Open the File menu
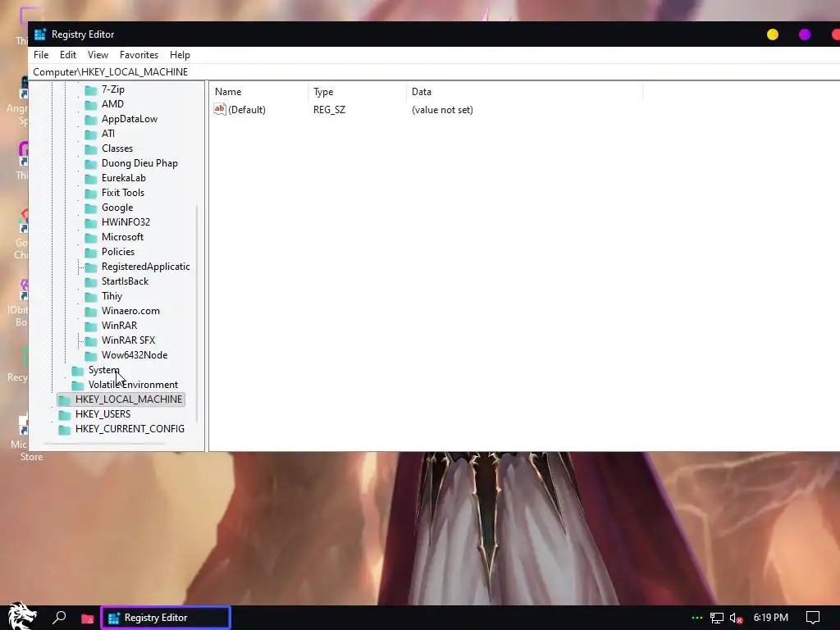Viewport: 840px width, 630px height. [x=41, y=55]
